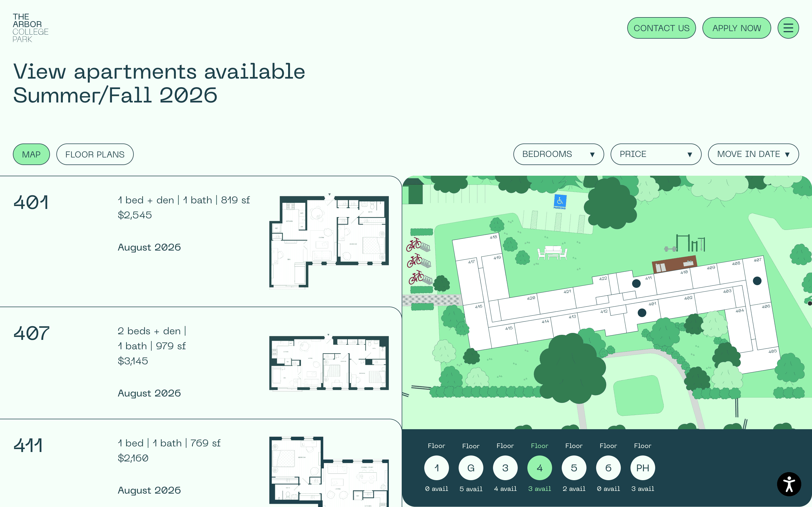Screen dimensions: 812x507
Task: Open the hamburger menu icon
Action: tap(788, 28)
